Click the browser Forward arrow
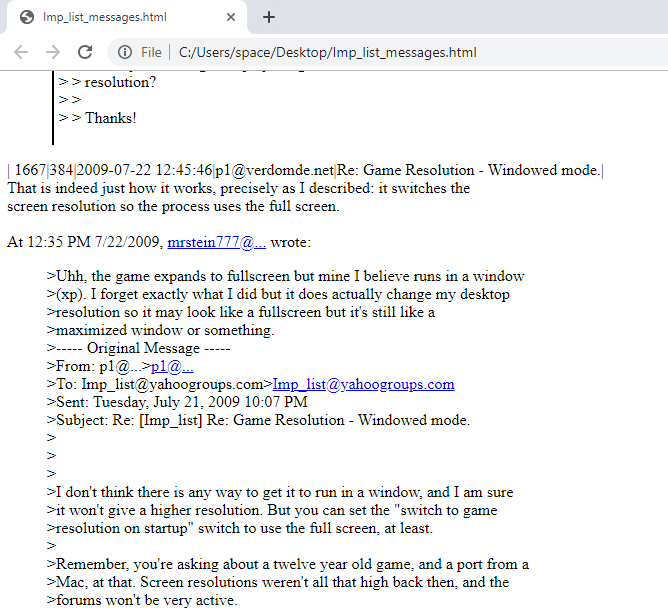 (53, 52)
